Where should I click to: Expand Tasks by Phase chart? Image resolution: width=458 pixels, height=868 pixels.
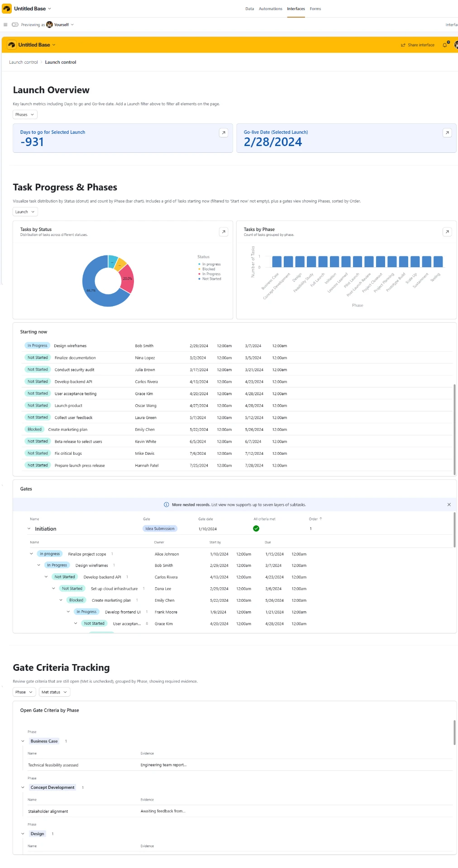447,231
